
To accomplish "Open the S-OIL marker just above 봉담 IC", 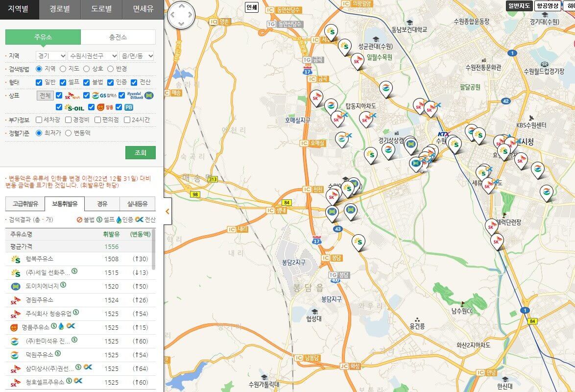I will (x=359, y=242).
